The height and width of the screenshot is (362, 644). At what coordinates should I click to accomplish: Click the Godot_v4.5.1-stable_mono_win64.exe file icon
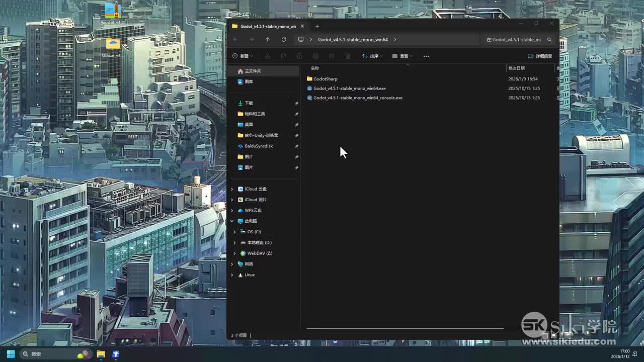tap(309, 88)
